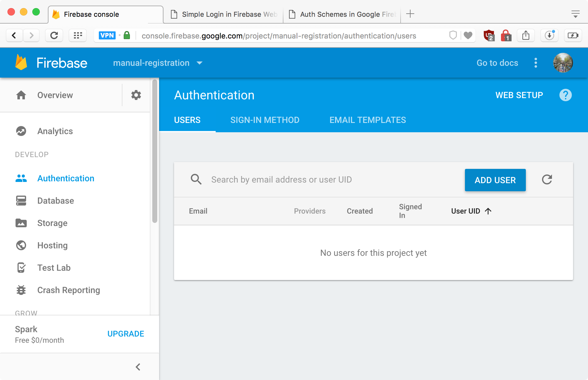588x380 pixels.
Task: Click the Test Lab clipboard icon
Action: click(21, 268)
